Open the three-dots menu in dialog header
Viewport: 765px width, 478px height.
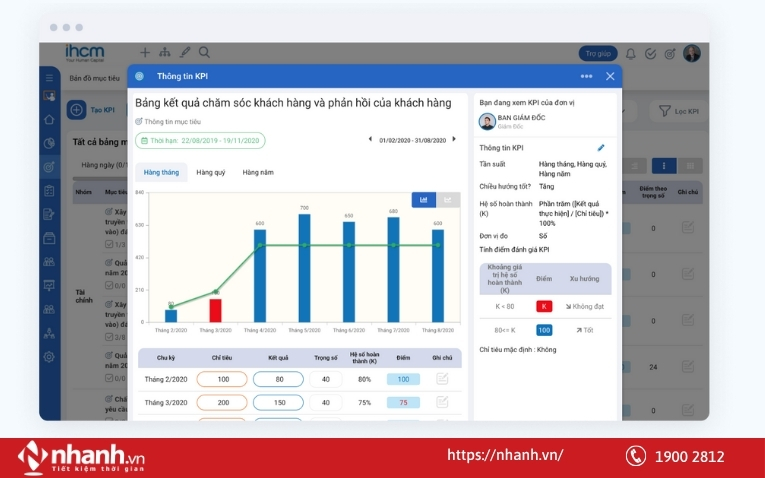[x=586, y=76]
